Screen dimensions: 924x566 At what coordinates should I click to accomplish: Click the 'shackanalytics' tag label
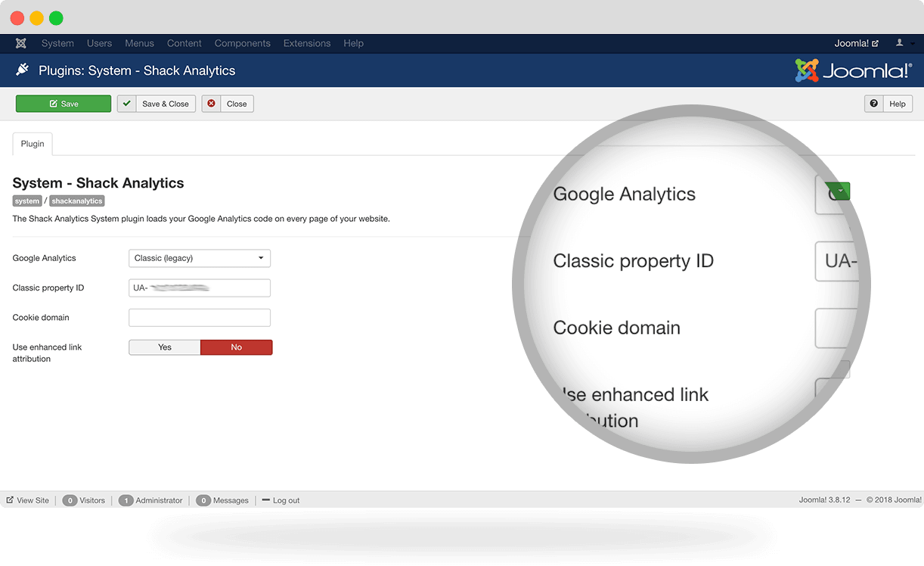click(x=77, y=201)
